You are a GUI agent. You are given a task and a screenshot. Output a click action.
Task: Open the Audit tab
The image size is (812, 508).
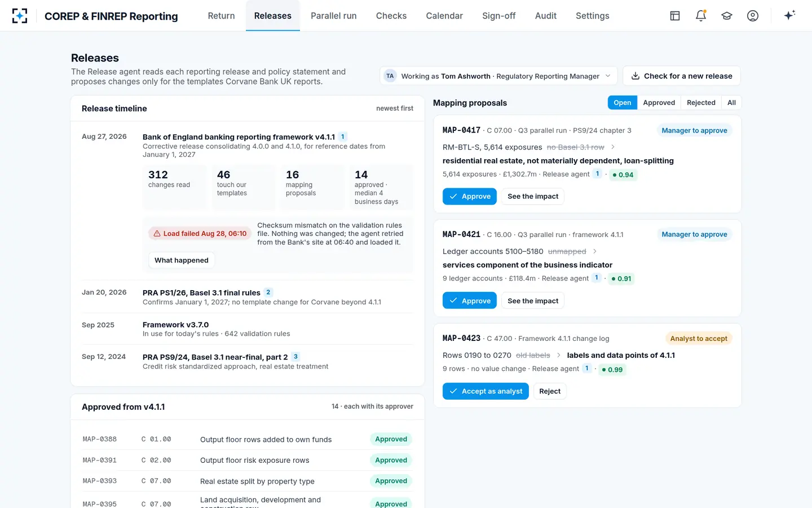tap(546, 16)
